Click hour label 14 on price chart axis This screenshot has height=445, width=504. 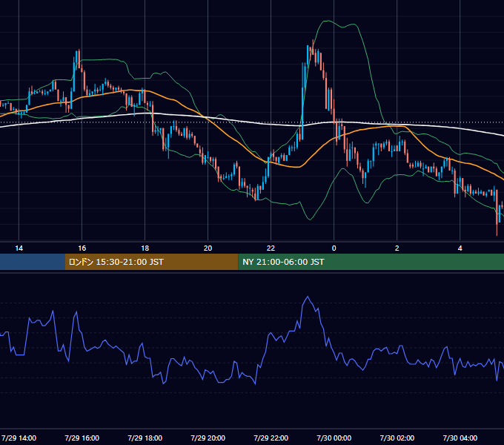click(x=19, y=248)
